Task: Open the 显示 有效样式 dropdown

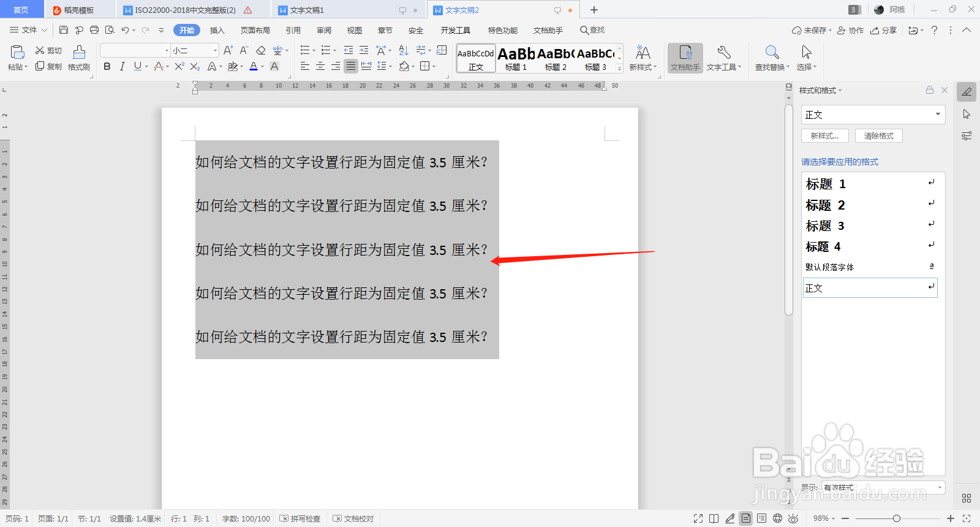Action: click(883, 487)
